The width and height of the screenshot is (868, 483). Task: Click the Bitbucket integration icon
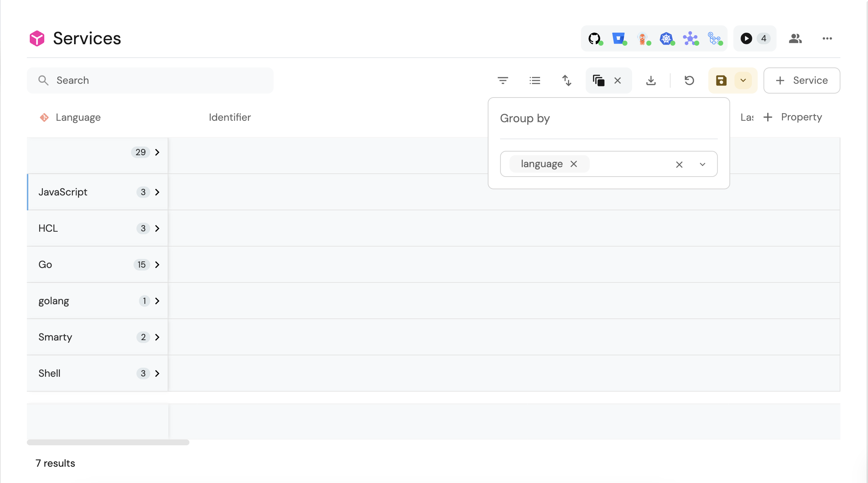(618, 38)
